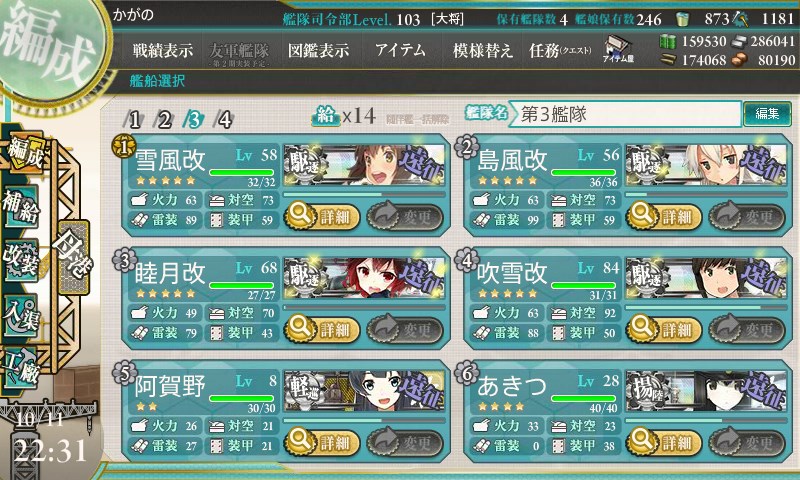Image resolution: width=800 pixels, height=480 pixels.
Task: Switch to fleet tab 2
Action: (164, 120)
